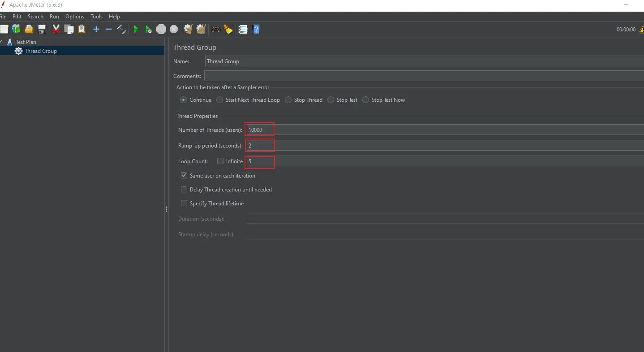The image size is (644, 352).
Task: Start the test with no pauses icon
Action: point(149,30)
